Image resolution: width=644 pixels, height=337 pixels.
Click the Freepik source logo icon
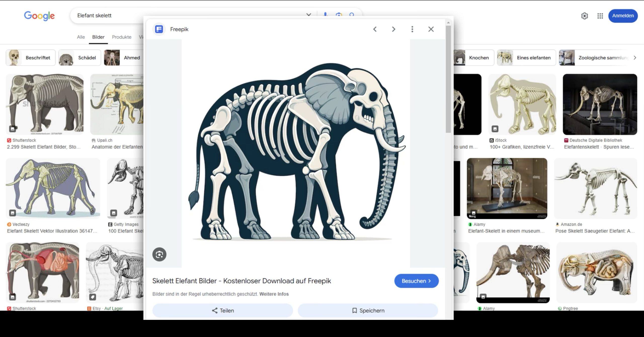[x=159, y=29]
